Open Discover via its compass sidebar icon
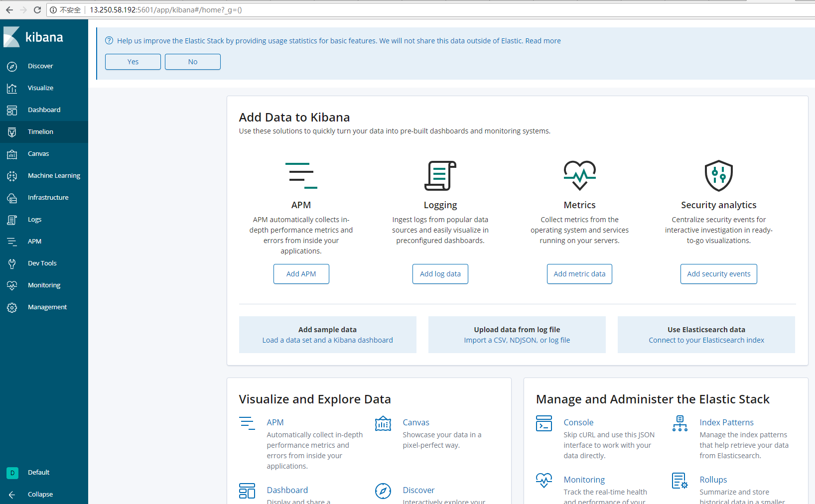This screenshot has height=504, width=815. click(x=12, y=66)
